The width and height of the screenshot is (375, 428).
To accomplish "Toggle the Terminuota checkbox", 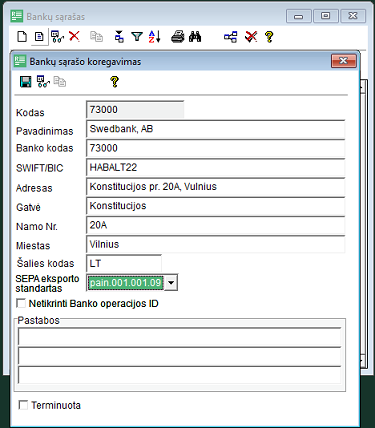I will [23, 405].
